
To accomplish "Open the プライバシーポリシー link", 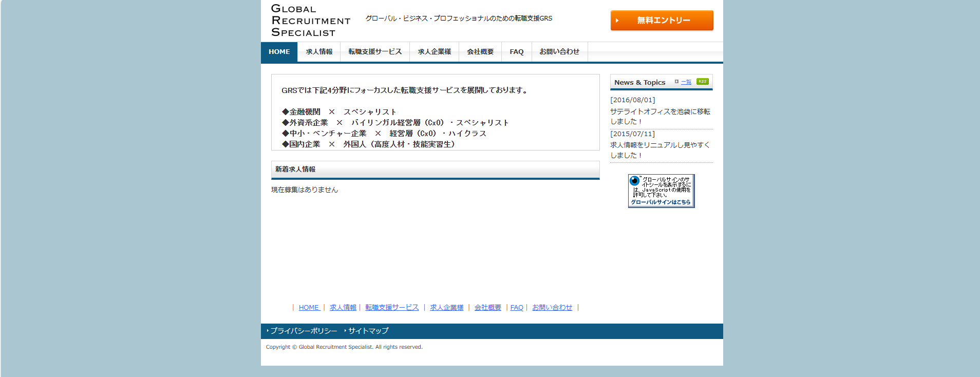I will tap(304, 331).
